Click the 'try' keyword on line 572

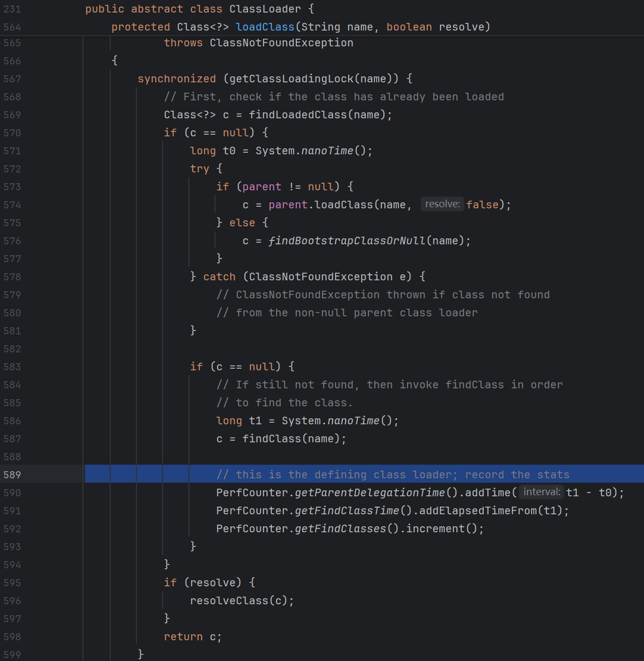tap(199, 169)
